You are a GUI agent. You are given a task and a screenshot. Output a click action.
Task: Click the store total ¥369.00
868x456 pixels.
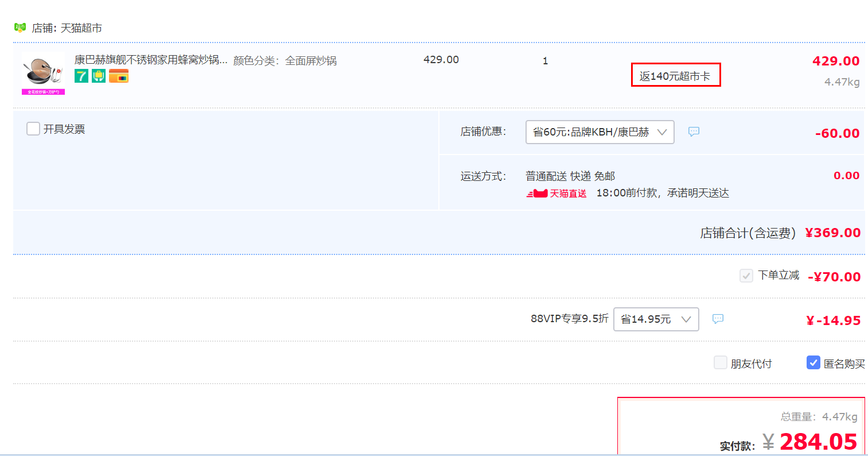click(x=833, y=233)
